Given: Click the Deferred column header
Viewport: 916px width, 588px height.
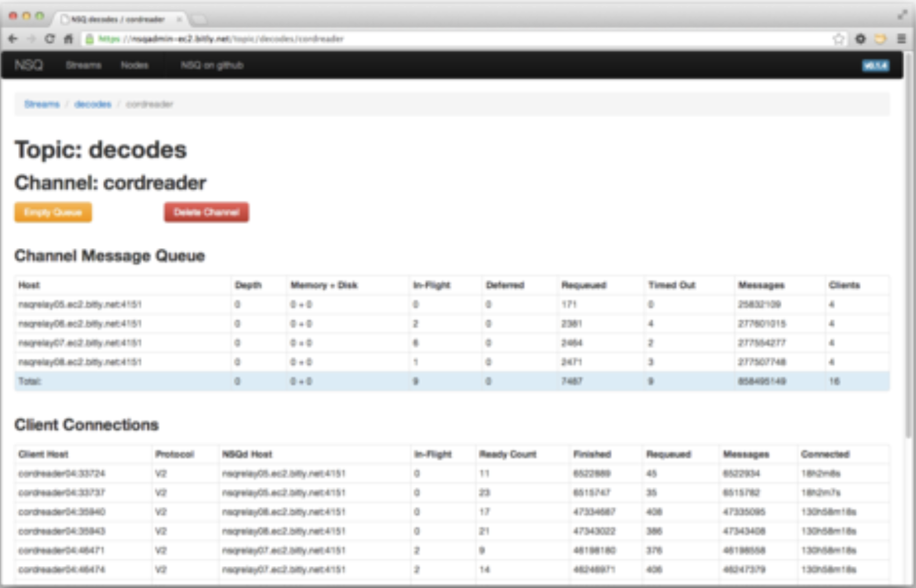Looking at the screenshot, I should [505, 285].
